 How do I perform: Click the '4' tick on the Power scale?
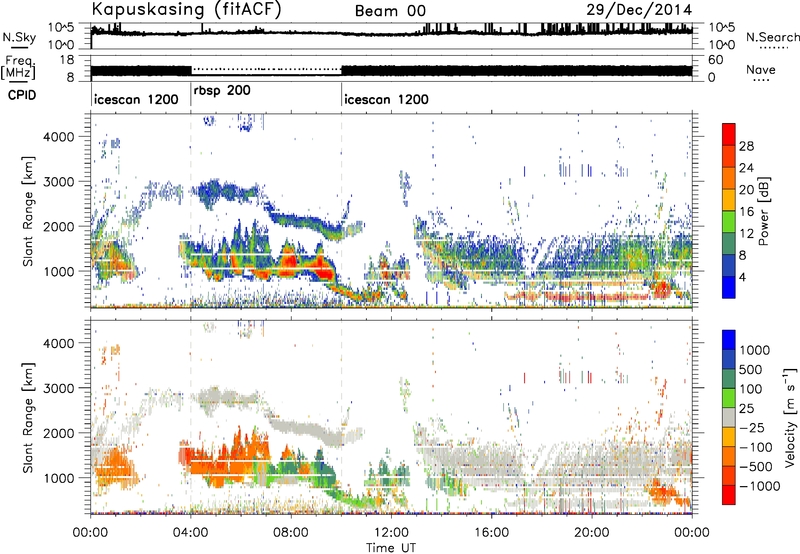pyautogui.click(x=742, y=278)
